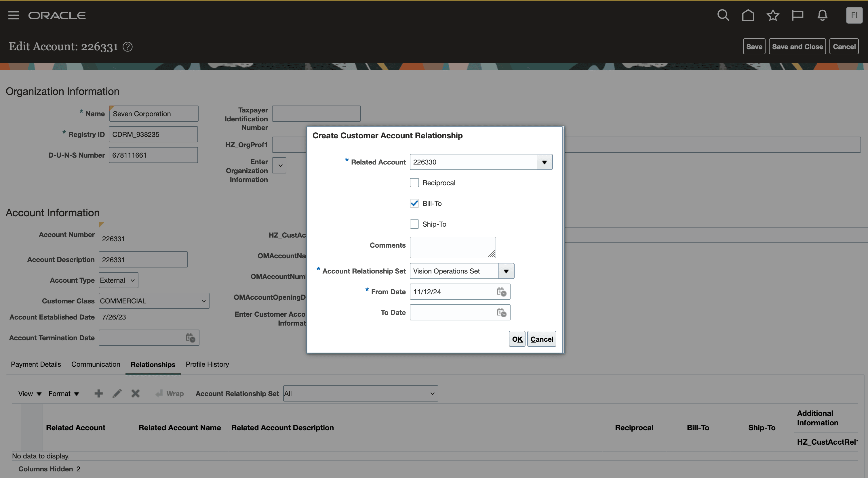The image size is (868, 478).
Task: Open Favorites star icon
Action: click(x=773, y=15)
